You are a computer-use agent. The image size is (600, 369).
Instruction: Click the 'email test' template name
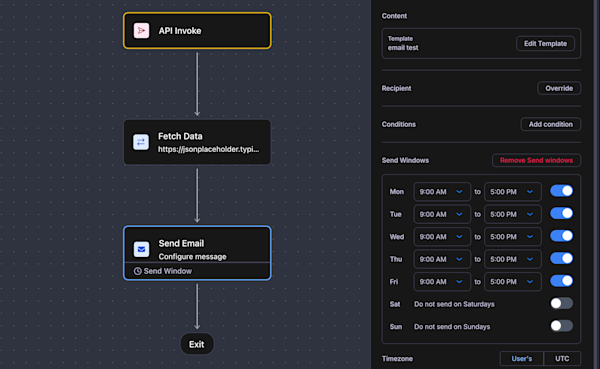(403, 48)
